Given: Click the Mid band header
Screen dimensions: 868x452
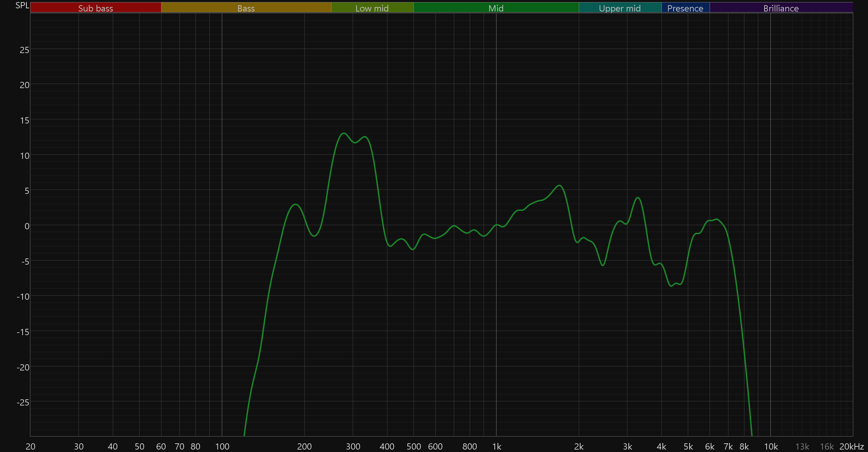Looking at the screenshot, I should click(496, 8).
